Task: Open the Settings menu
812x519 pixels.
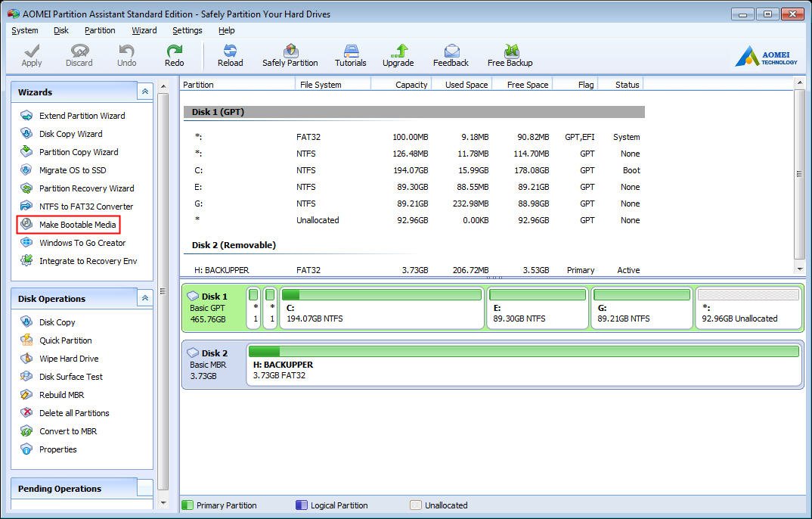Action: click(x=187, y=30)
